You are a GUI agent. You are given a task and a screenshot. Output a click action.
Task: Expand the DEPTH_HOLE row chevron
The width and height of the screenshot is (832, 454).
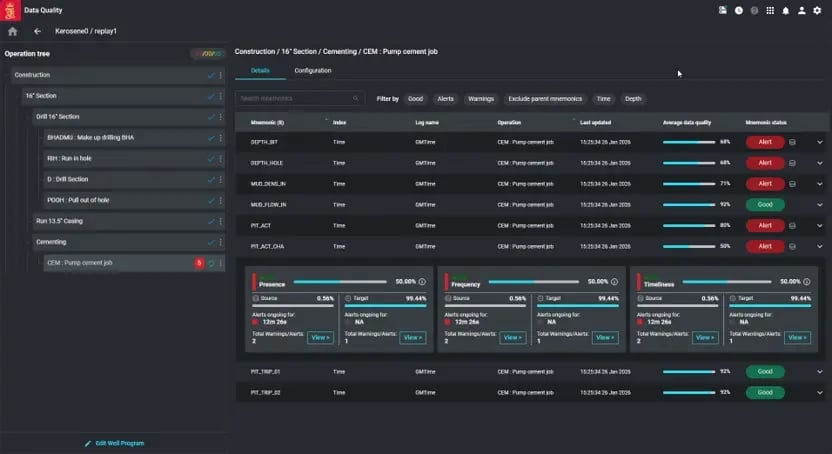click(820, 163)
